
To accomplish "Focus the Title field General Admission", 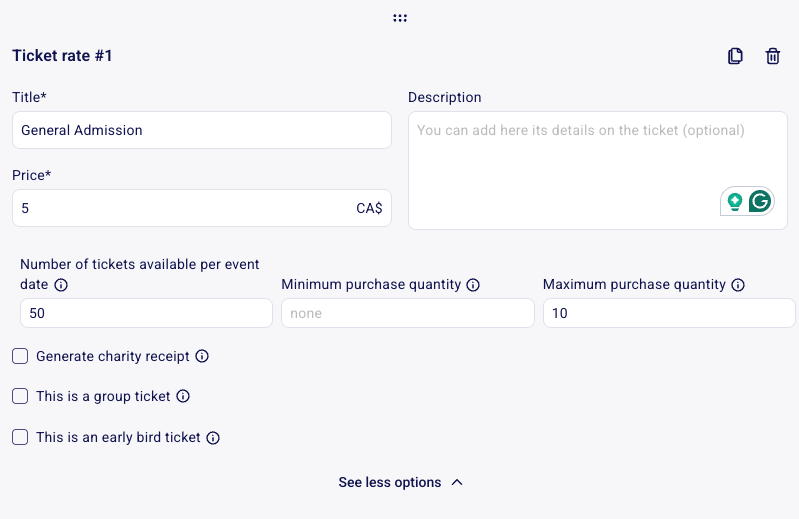I will [202, 130].
